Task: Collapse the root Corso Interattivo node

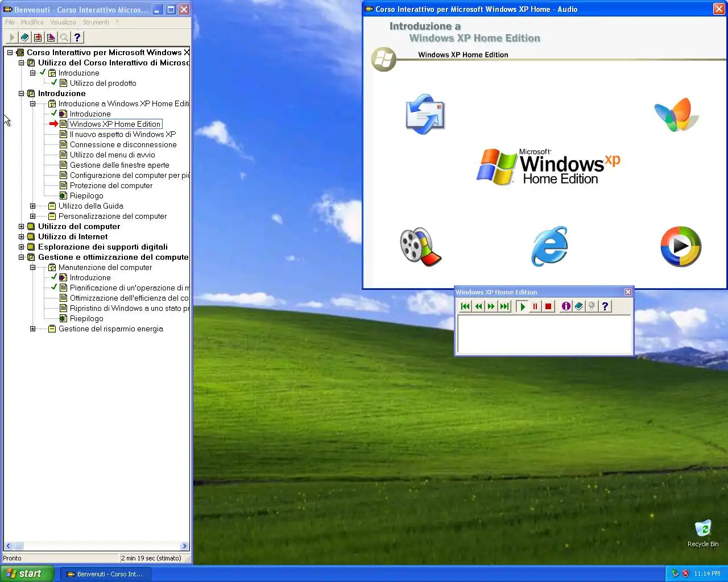Action: coord(10,52)
